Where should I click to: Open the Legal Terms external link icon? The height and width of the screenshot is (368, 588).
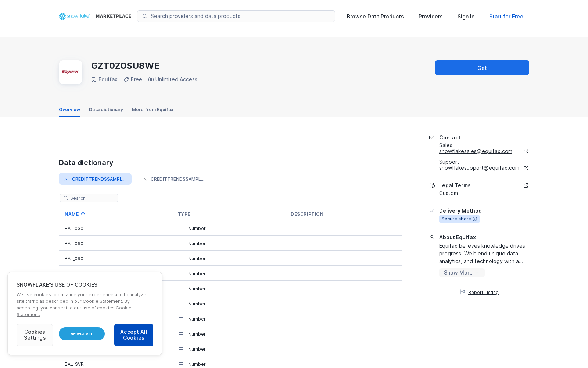pyautogui.click(x=526, y=185)
